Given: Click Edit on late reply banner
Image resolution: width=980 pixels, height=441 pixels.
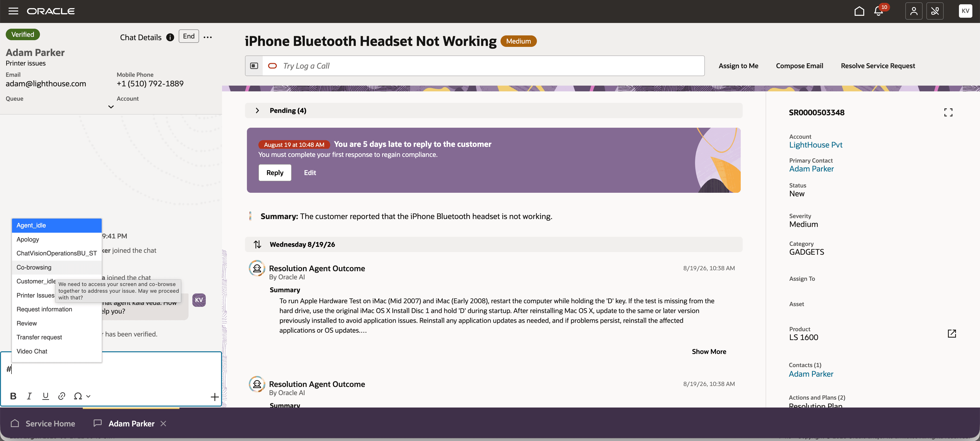Looking at the screenshot, I should [310, 173].
